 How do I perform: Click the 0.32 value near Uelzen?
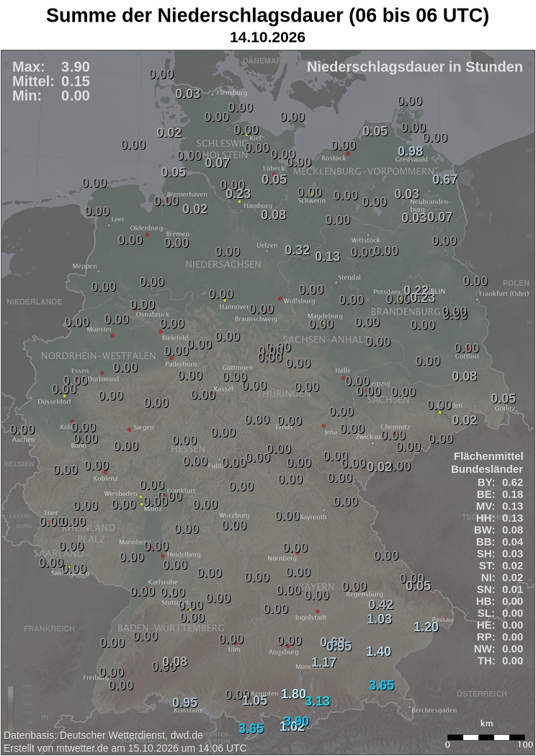[298, 250]
